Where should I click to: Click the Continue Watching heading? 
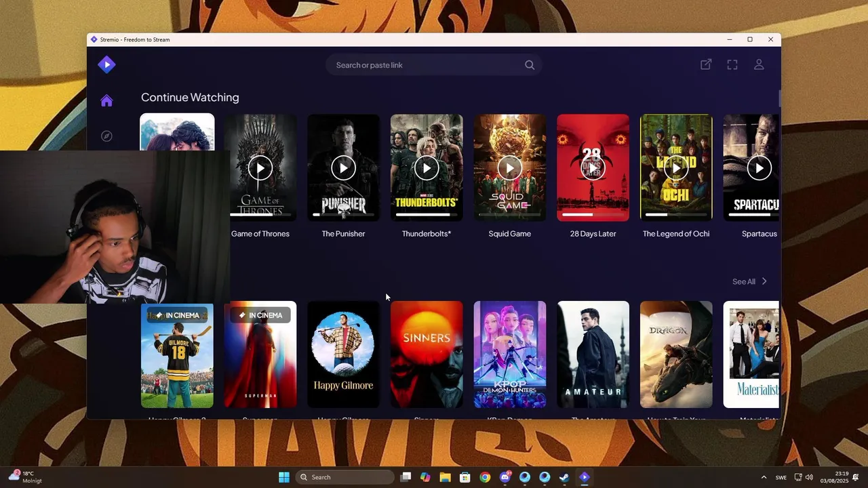(190, 98)
